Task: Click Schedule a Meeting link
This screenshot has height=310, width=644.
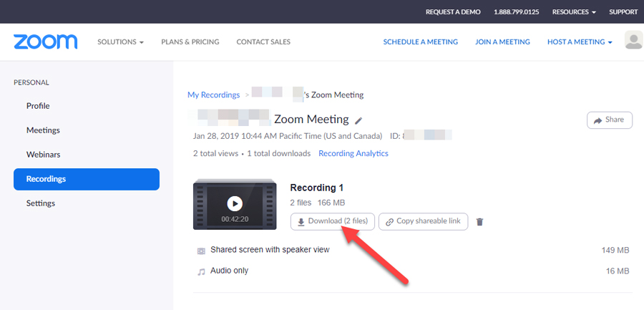Action: (x=420, y=42)
